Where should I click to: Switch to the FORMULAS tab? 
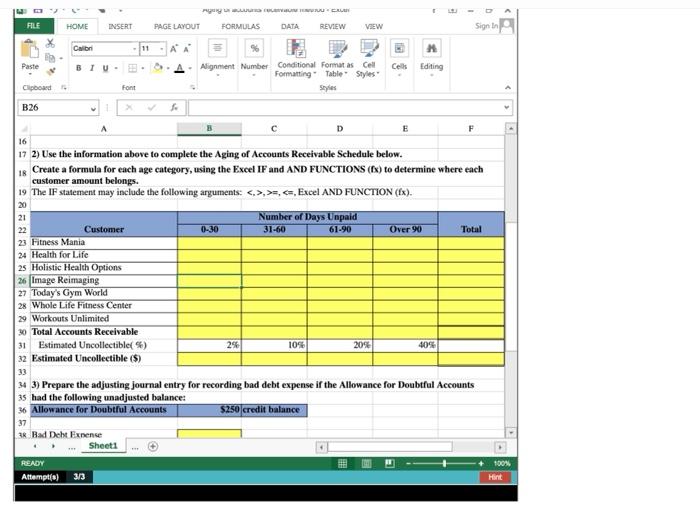pos(241,26)
